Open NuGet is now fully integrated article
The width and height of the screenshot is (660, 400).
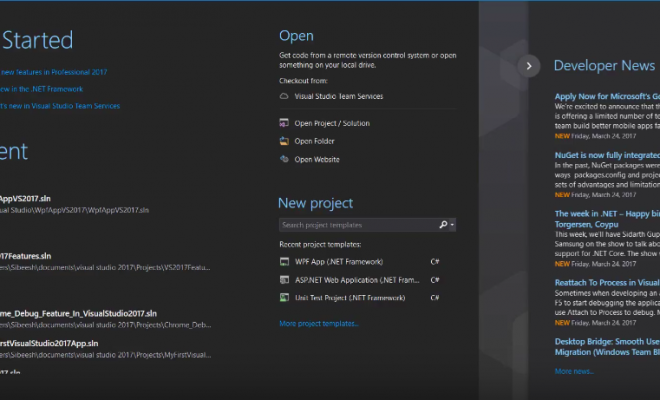click(x=607, y=155)
